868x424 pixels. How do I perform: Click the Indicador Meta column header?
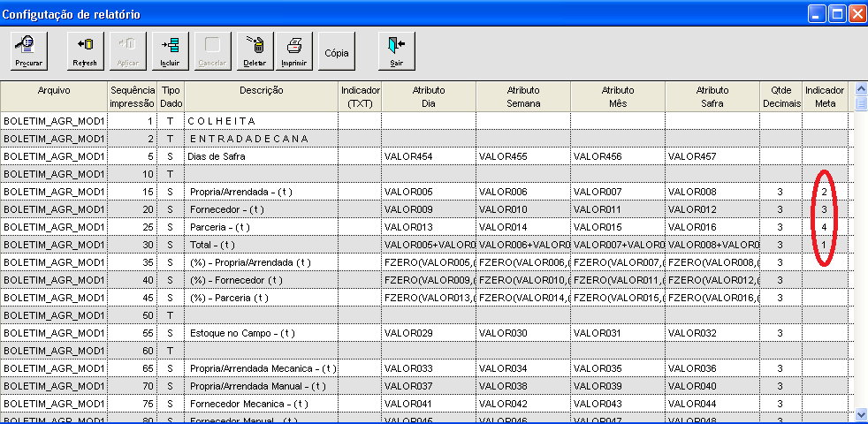(x=825, y=97)
